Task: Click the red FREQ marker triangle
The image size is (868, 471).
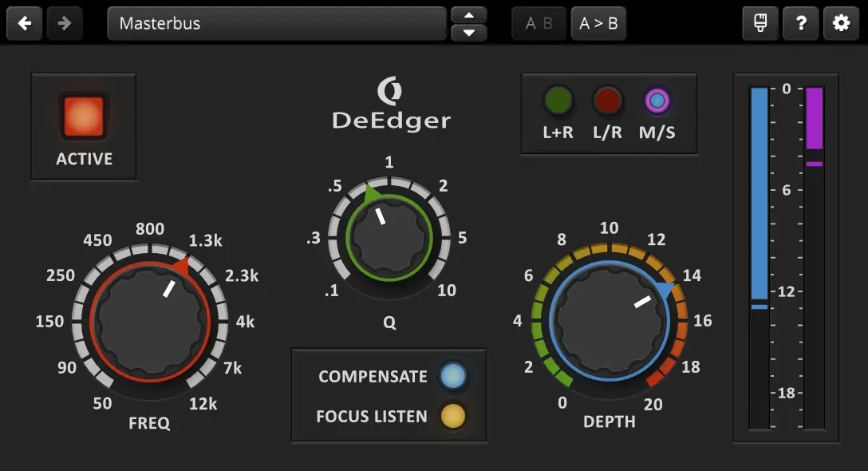Action: click(x=182, y=267)
